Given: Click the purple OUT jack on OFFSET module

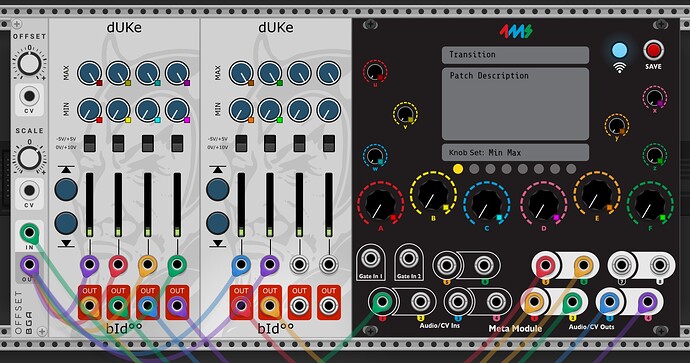Looking at the screenshot, I should (x=29, y=265).
